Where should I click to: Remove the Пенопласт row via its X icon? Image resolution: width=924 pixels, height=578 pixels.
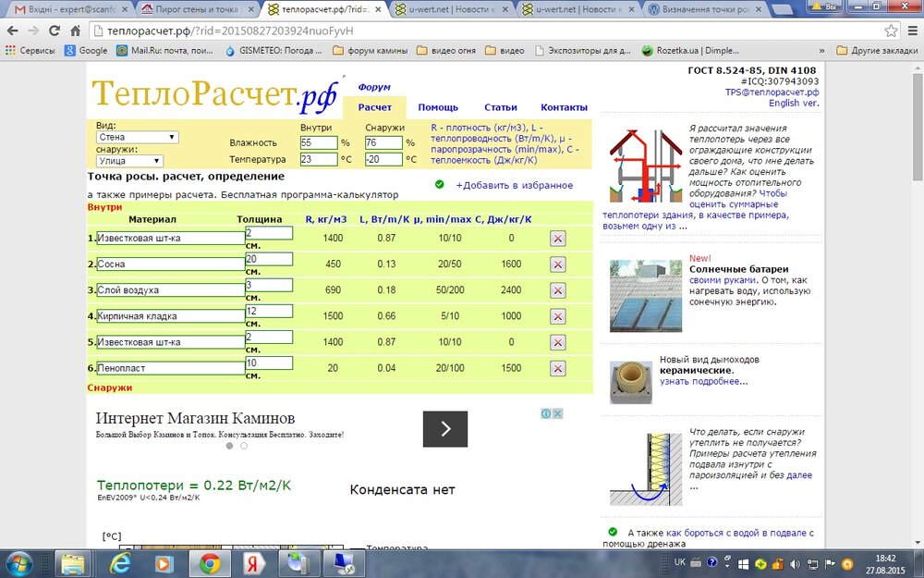tap(557, 367)
